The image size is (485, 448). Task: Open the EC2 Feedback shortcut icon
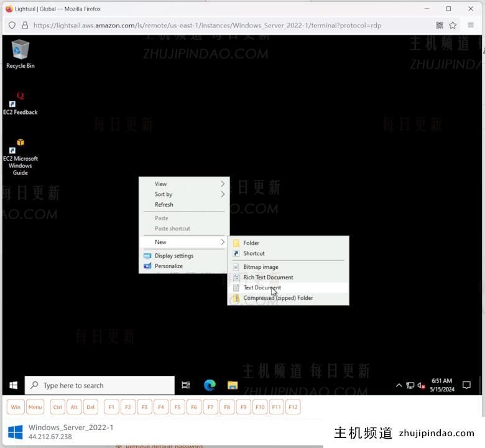click(x=21, y=104)
